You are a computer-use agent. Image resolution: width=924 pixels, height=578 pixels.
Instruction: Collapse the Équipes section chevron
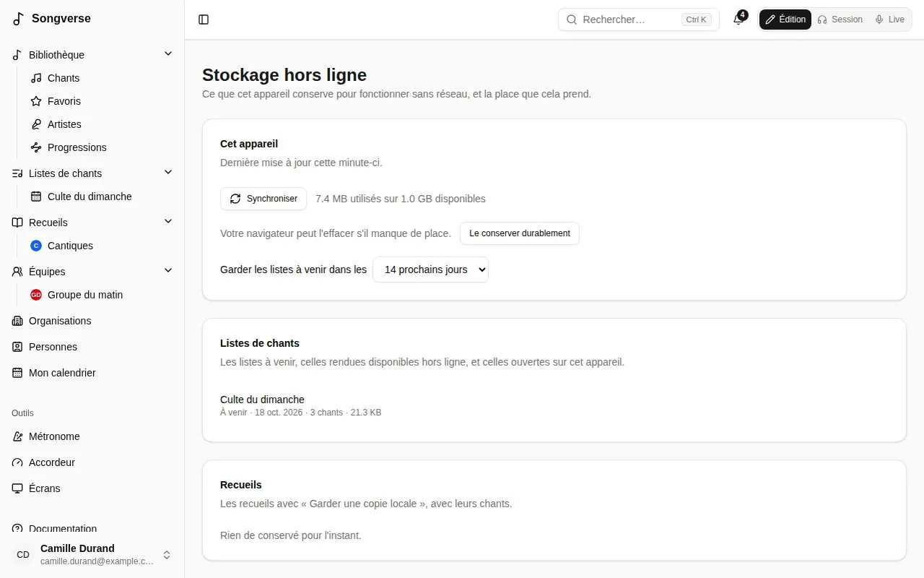tap(168, 270)
